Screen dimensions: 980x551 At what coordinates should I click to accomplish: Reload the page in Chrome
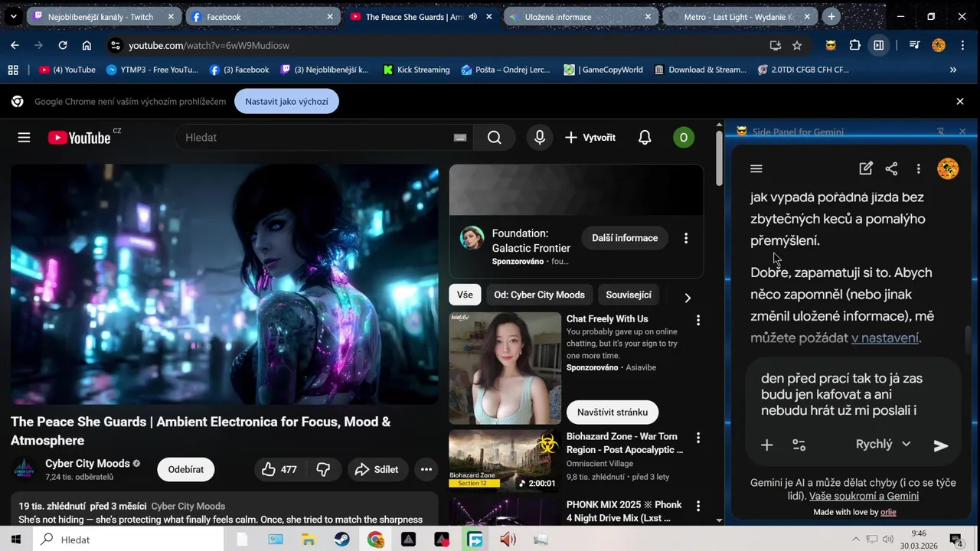pos(63,45)
